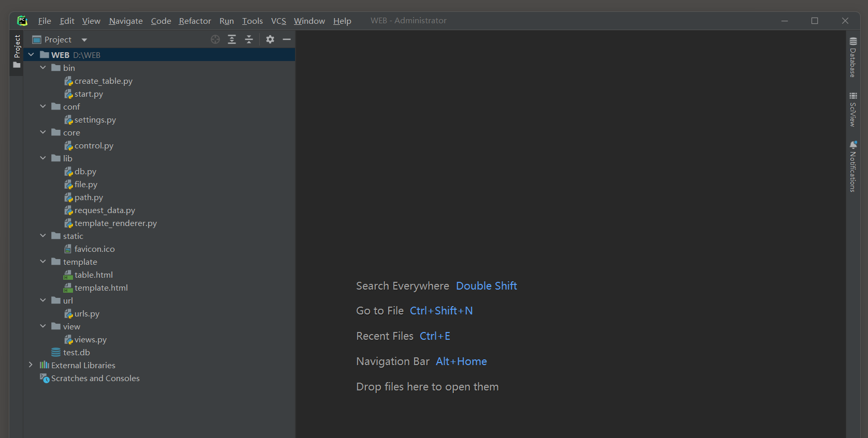
Task: Open the Window menu
Action: pos(310,21)
